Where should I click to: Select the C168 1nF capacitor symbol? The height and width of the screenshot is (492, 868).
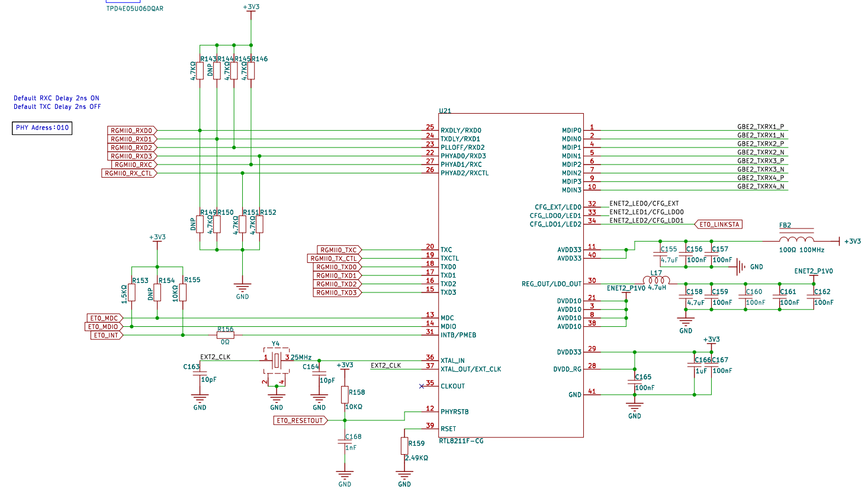(345, 441)
